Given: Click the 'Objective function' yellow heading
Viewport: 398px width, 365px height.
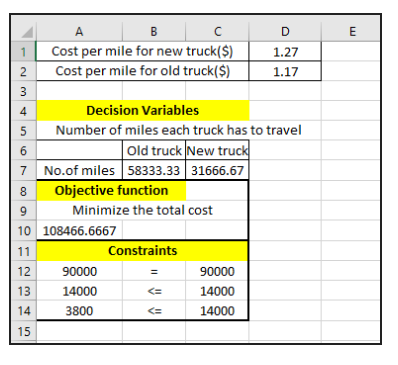Looking at the screenshot, I should point(111,190).
